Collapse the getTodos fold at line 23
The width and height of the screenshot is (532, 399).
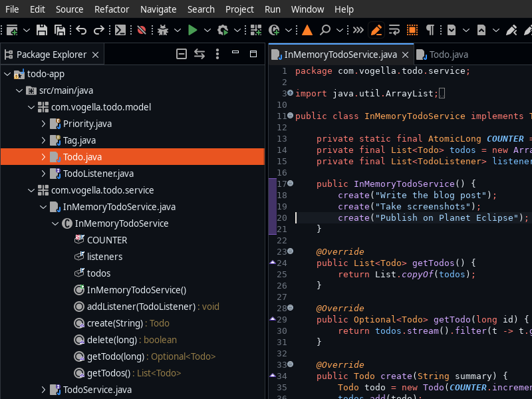tap(290, 251)
